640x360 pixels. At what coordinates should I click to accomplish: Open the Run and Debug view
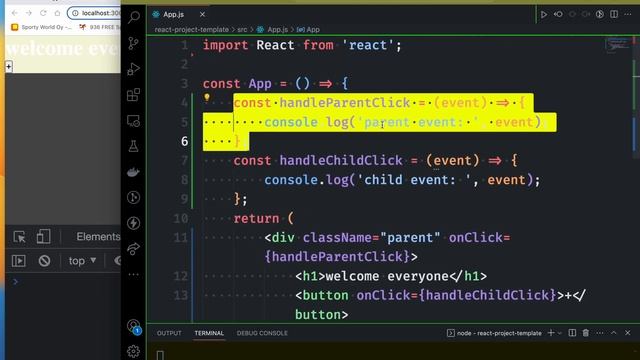tap(133, 69)
